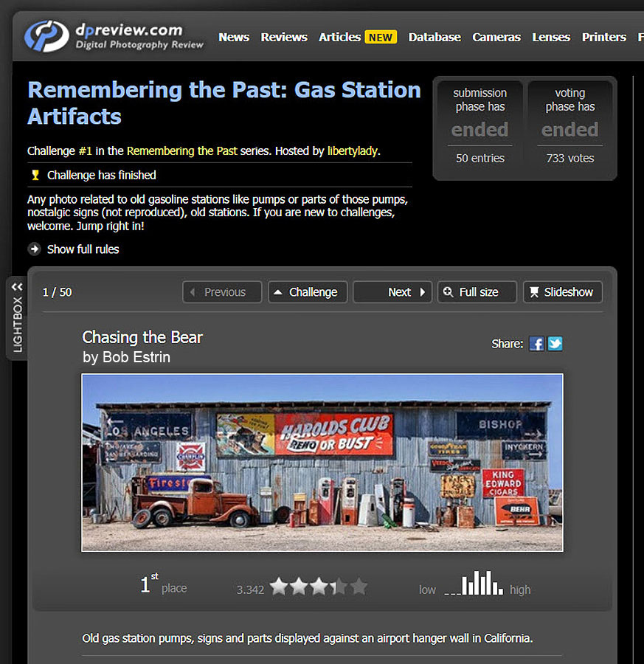Click the dpreview.com logo icon
The height and width of the screenshot is (664, 644).
(x=46, y=36)
